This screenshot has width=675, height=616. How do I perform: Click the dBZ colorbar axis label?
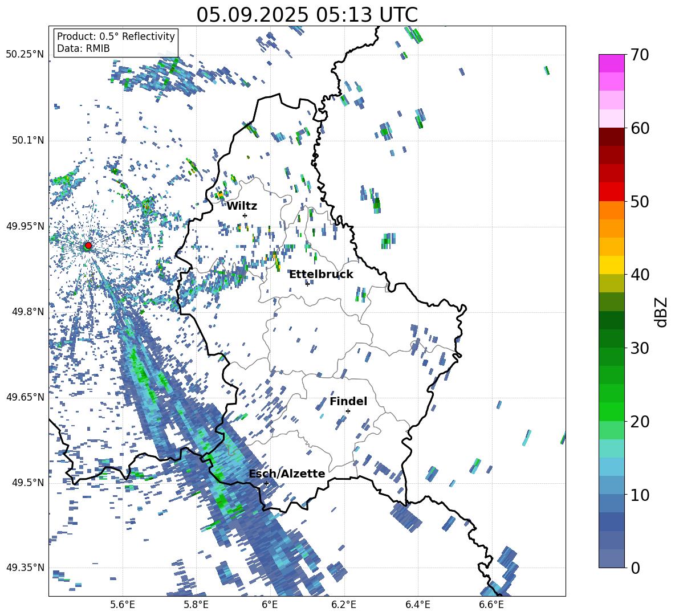[x=662, y=312]
